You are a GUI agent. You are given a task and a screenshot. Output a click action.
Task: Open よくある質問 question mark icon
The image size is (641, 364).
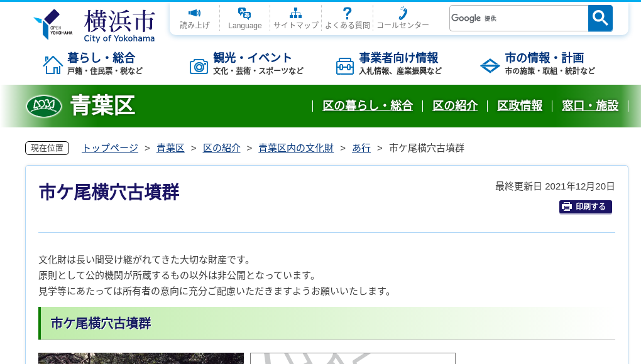(346, 13)
